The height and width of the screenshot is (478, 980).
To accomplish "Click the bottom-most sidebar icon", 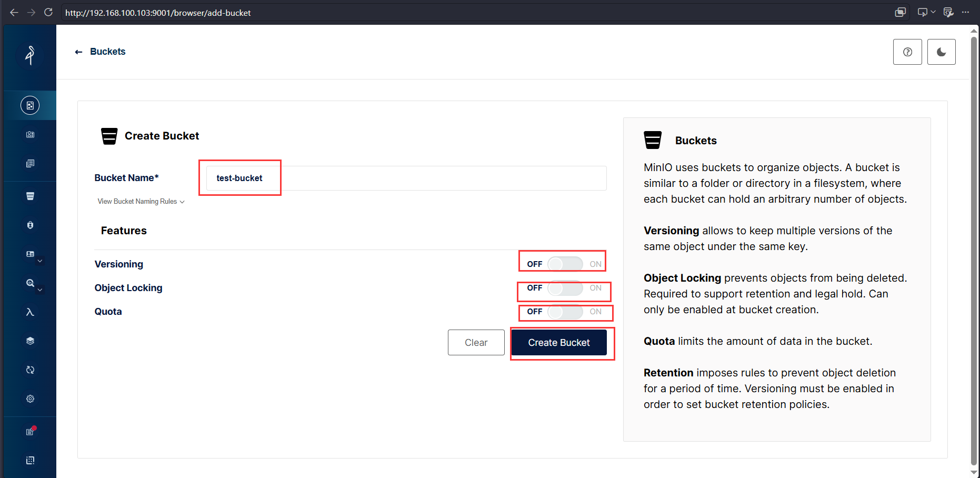I will [30, 461].
